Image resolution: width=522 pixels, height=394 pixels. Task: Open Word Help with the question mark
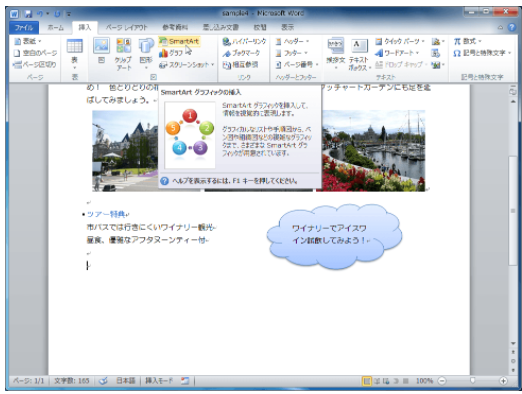(x=512, y=27)
